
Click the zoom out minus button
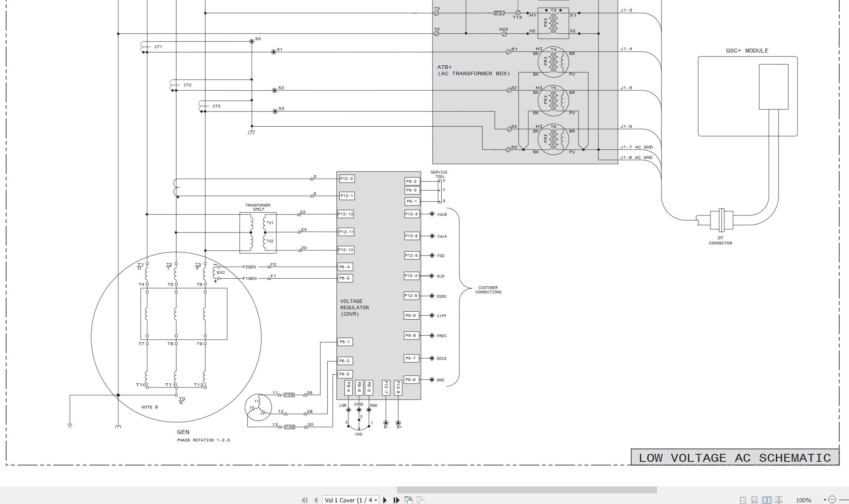pos(832,500)
